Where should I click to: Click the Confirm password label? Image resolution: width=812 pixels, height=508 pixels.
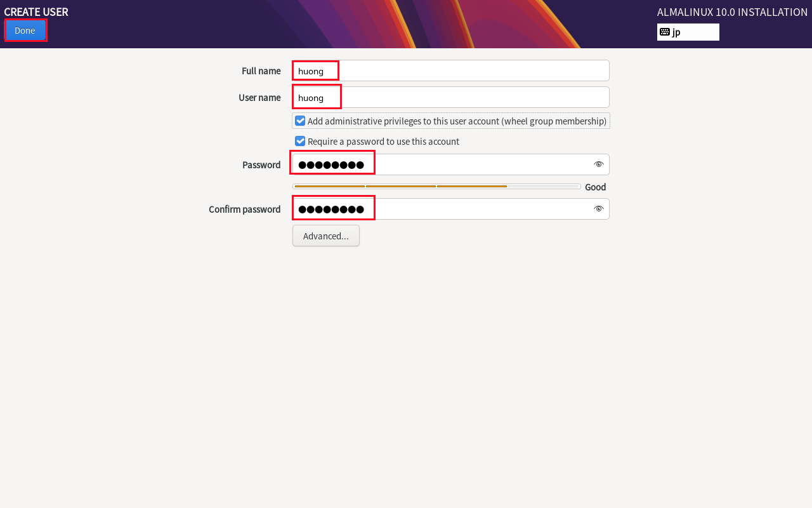tap(245, 209)
